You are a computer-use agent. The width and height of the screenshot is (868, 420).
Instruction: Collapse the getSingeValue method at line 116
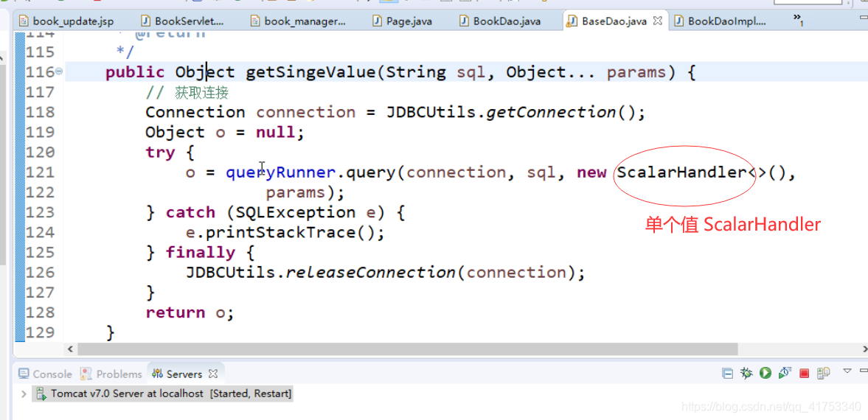(59, 72)
